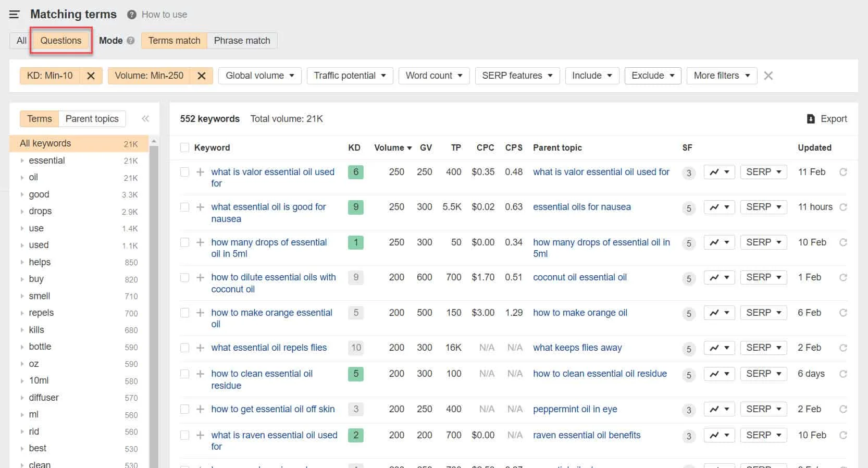This screenshot has height=468, width=868.
Task: Switch to the Parent topics tab
Action: (92, 119)
